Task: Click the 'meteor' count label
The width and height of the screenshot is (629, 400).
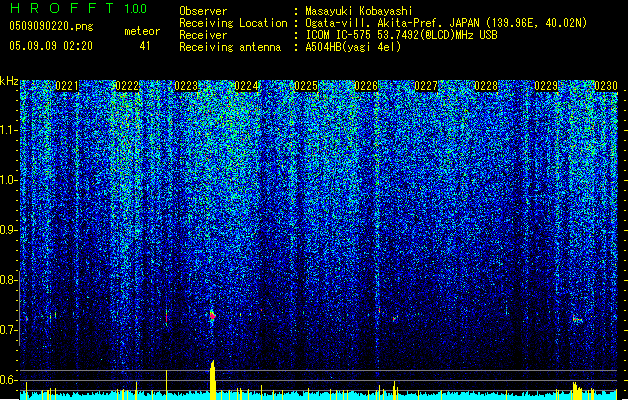Action: 142,31
